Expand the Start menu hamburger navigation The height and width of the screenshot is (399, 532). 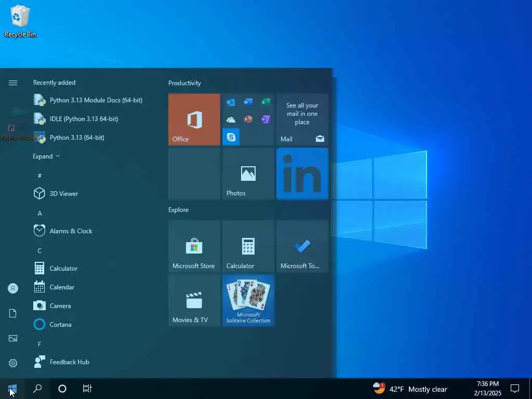pos(13,83)
